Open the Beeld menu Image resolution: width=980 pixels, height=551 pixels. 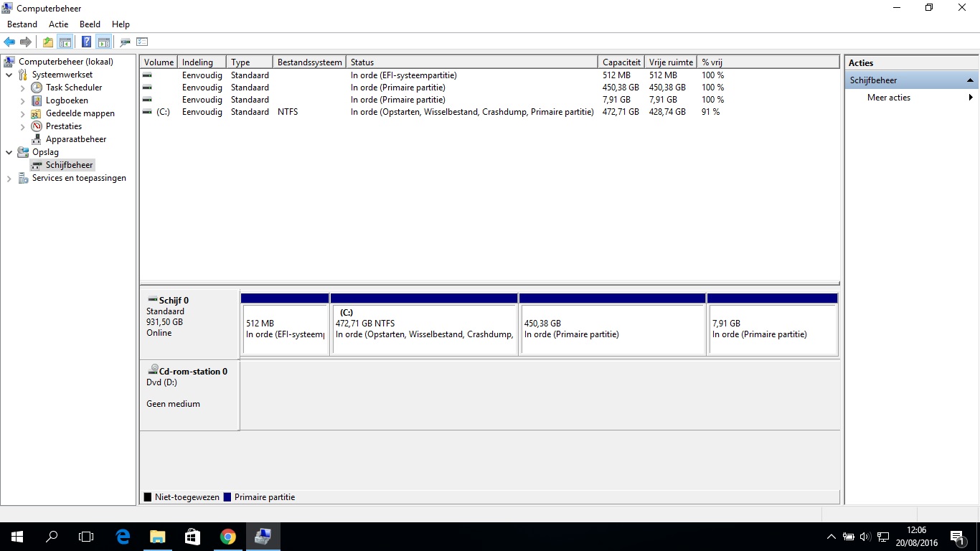pyautogui.click(x=90, y=24)
